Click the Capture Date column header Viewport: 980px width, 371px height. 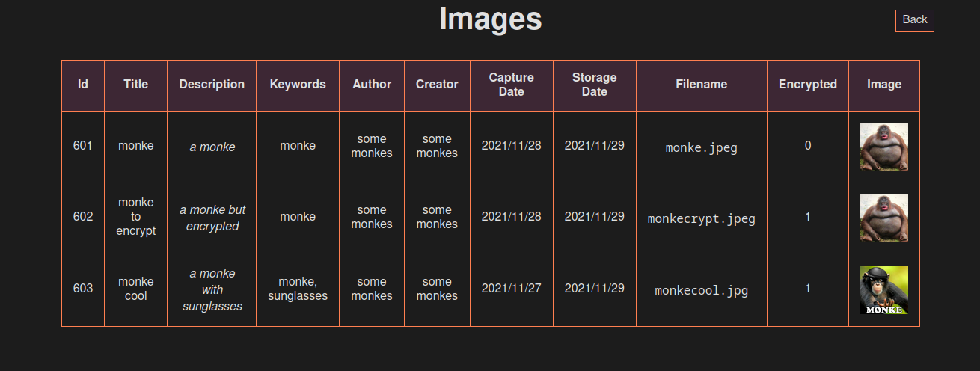point(512,85)
